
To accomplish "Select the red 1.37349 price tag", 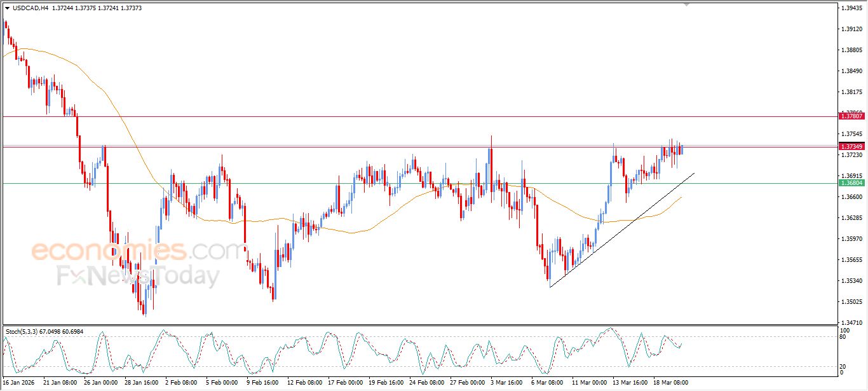I will tap(851, 146).
